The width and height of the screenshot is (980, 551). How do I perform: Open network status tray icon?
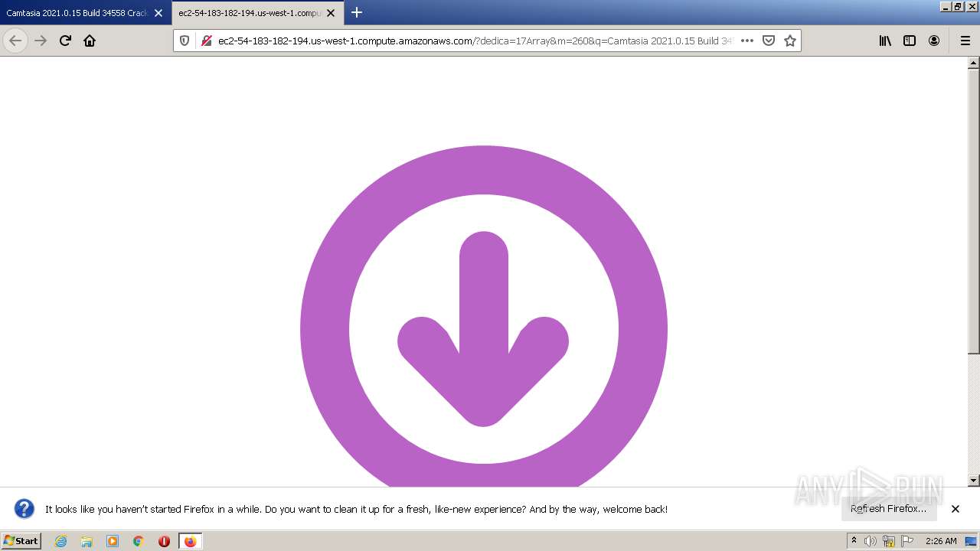[x=889, y=541]
